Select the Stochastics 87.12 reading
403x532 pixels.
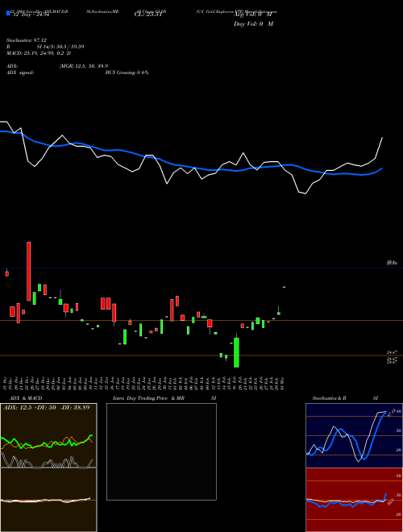27,40
